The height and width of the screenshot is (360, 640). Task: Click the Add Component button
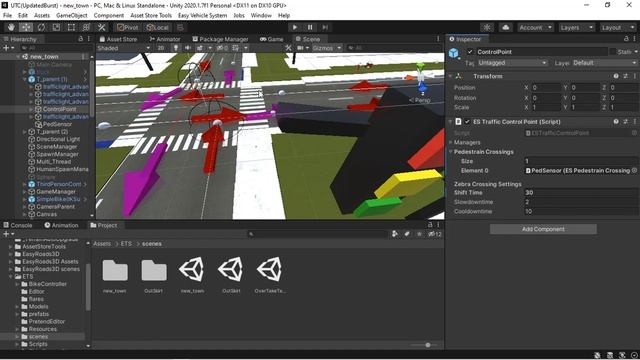coord(543,229)
